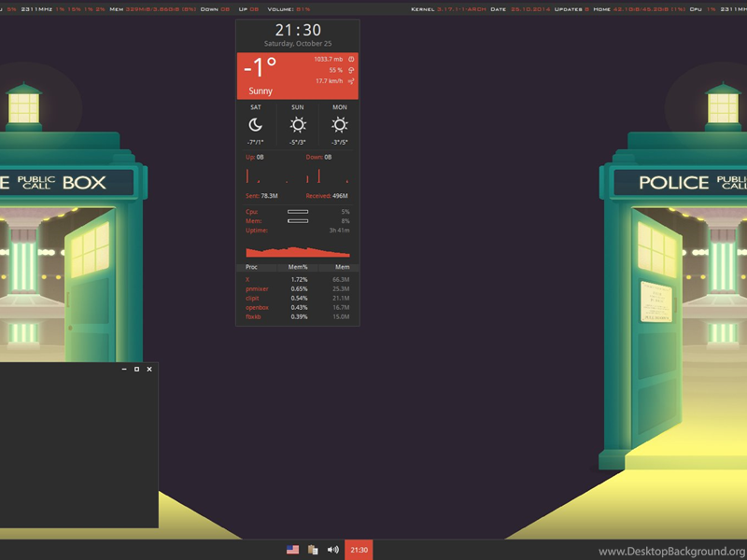Click the humidity icon beside 55 %
The image size is (747, 560).
(x=351, y=70)
